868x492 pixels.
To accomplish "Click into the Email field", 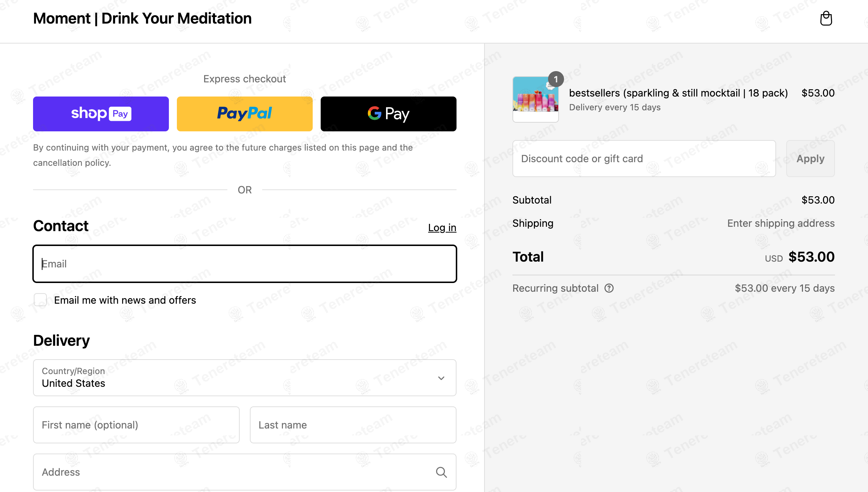I will tap(245, 264).
